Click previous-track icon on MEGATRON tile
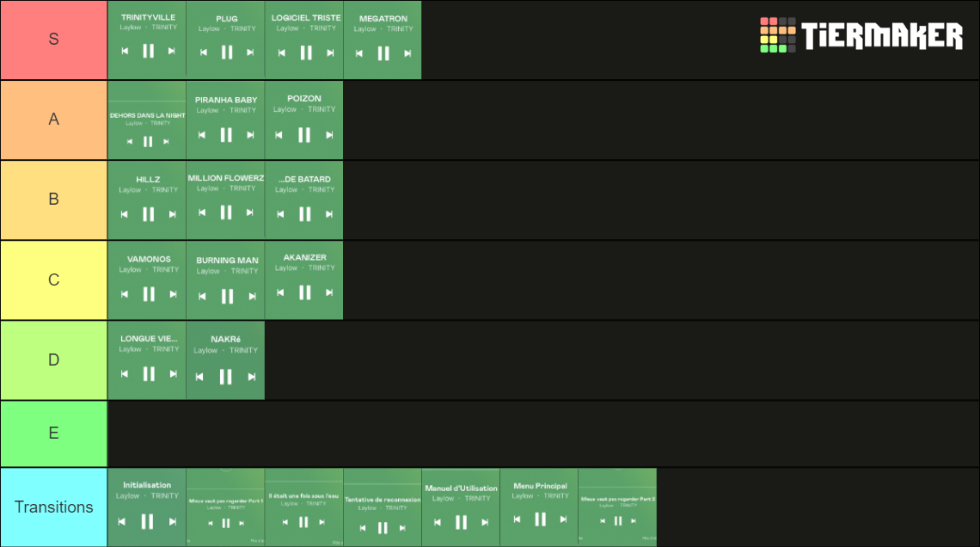The height and width of the screenshot is (547, 980). pos(358,54)
